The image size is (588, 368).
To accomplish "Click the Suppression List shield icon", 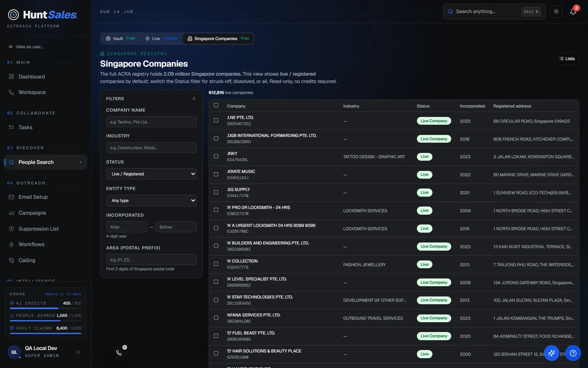I will [11, 229].
